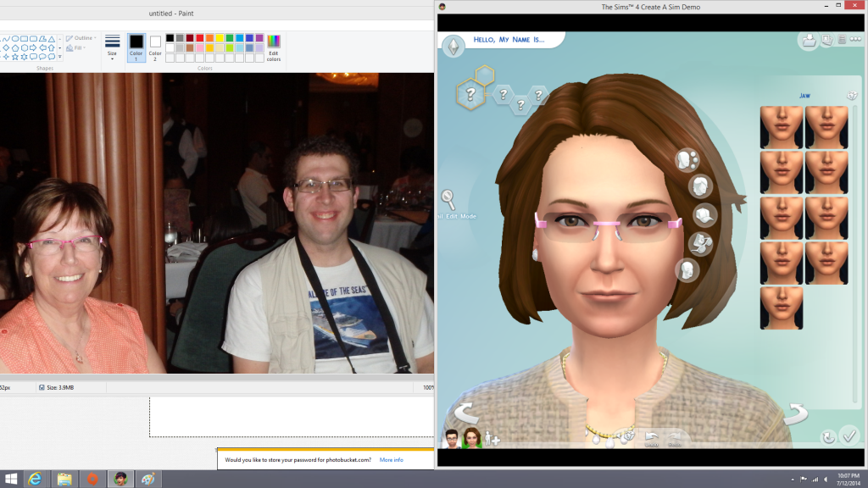Click the More info link
Viewport: 868px width, 488px height.
pyautogui.click(x=392, y=460)
